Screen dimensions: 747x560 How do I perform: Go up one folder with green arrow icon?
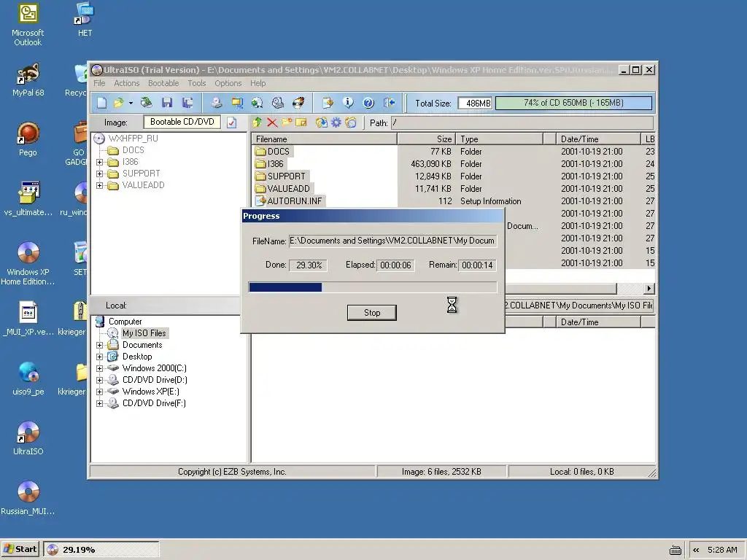tap(258, 122)
